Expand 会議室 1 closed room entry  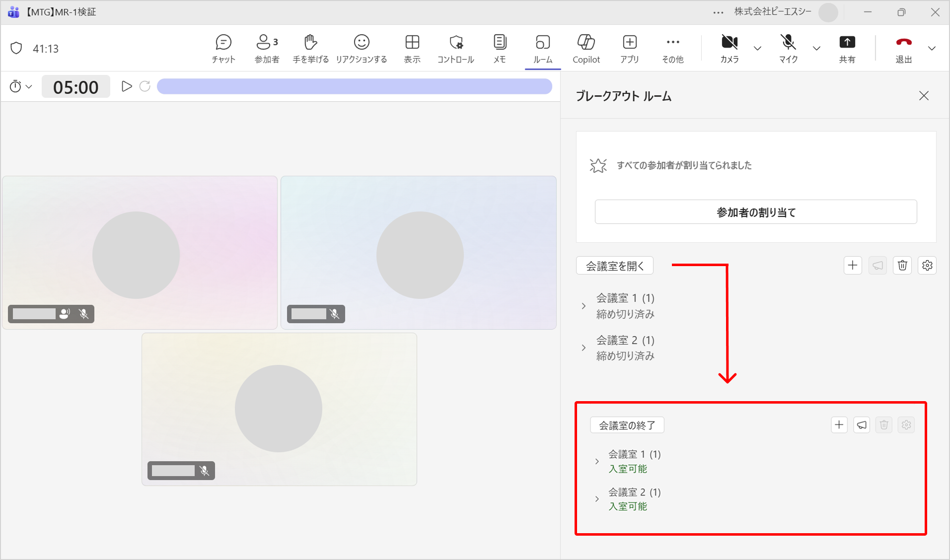click(x=584, y=306)
